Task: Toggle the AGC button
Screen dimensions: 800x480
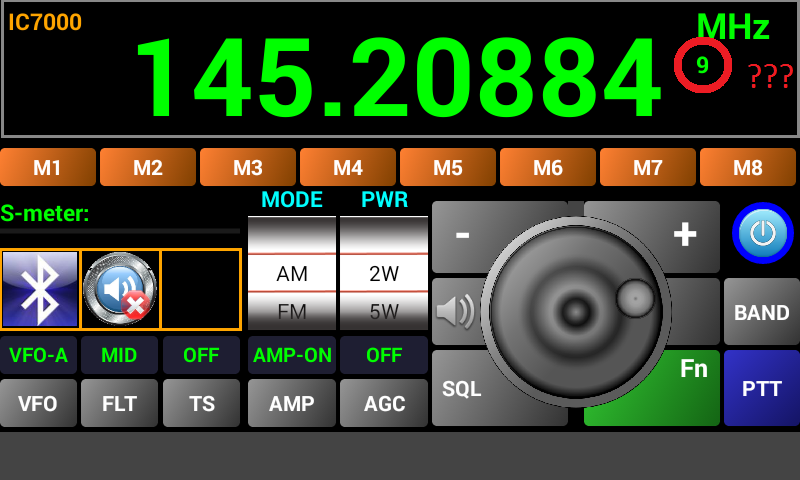Action: (x=384, y=404)
